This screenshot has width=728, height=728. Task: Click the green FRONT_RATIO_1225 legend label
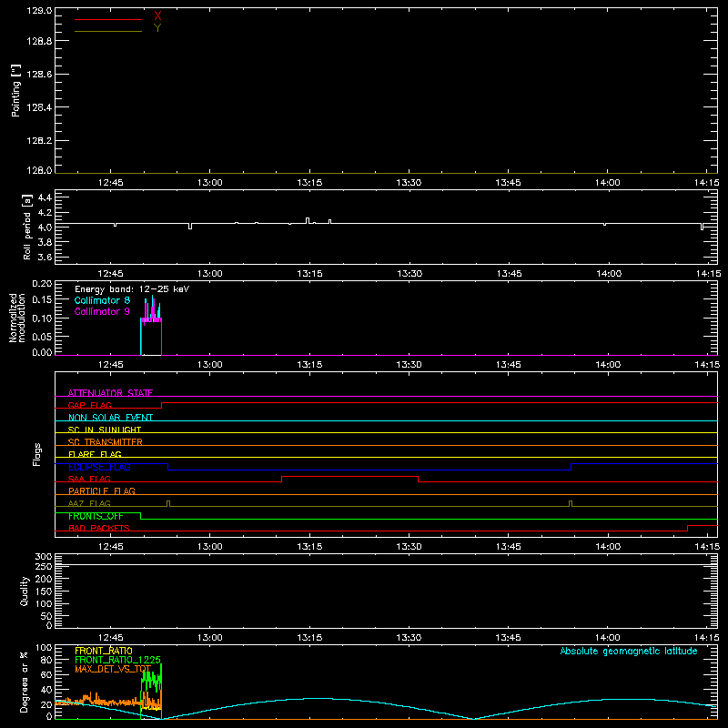tap(118, 660)
